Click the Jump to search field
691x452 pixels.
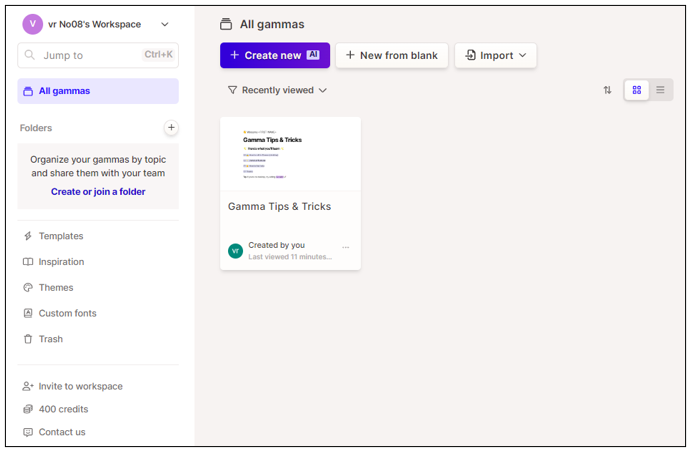coord(98,55)
